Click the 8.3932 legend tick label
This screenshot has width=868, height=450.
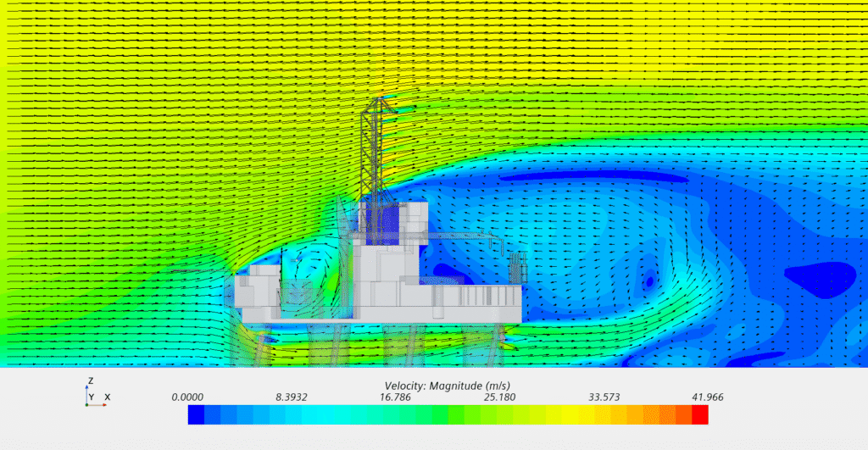click(x=292, y=397)
